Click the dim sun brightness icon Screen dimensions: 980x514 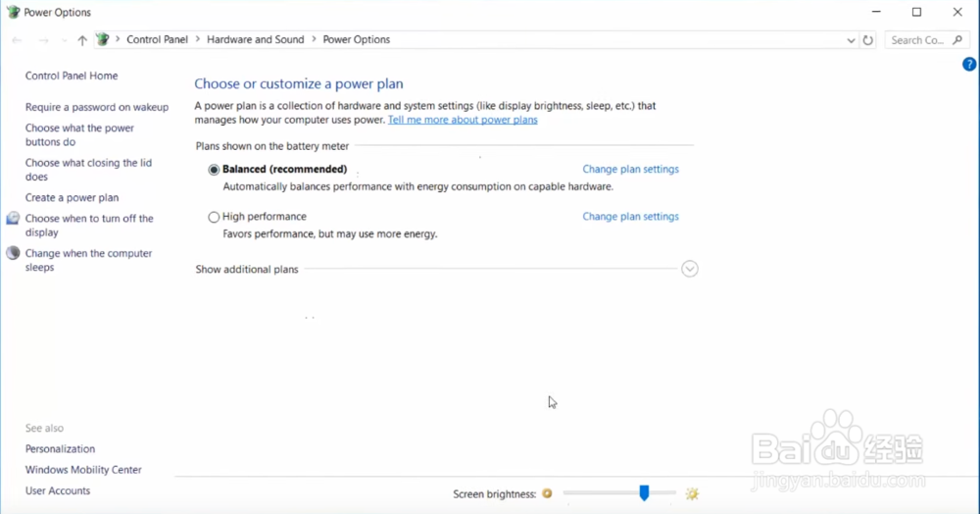pos(548,493)
